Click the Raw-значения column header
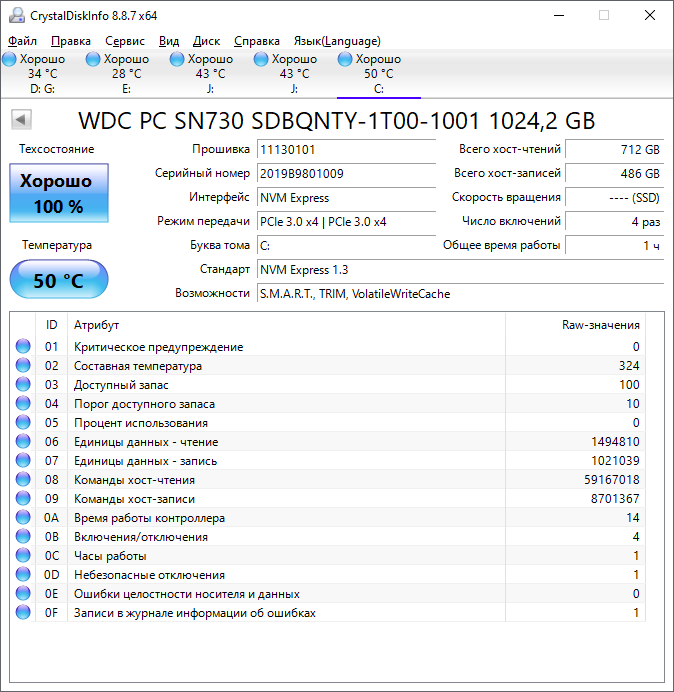The width and height of the screenshot is (674, 692). coord(576,325)
